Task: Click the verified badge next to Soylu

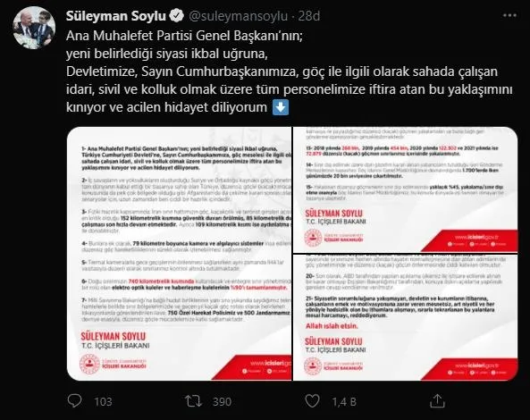Action: click(176, 16)
